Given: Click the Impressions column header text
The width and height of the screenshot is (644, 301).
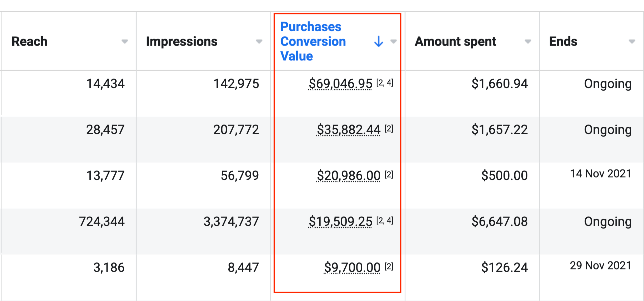Looking at the screenshot, I should click(x=182, y=41).
